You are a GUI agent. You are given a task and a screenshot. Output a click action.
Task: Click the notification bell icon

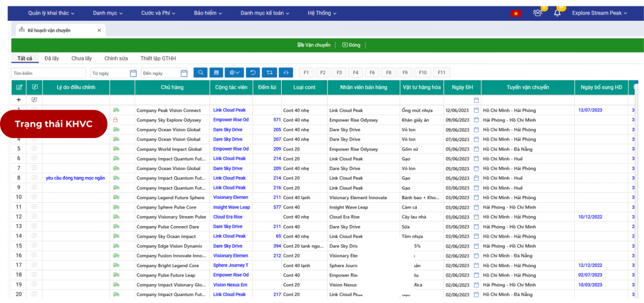pyautogui.click(x=557, y=13)
